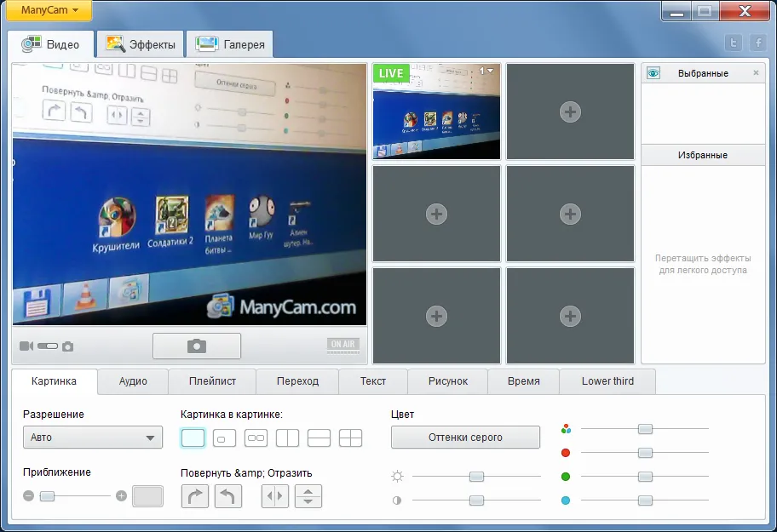Add a source in middle-left empty slot
The height and width of the screenshot is (532, 777).
[436, 214]
